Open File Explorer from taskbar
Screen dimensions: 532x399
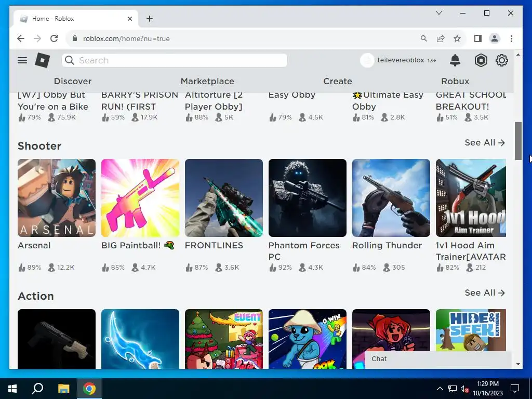click(x=63, y=389)
